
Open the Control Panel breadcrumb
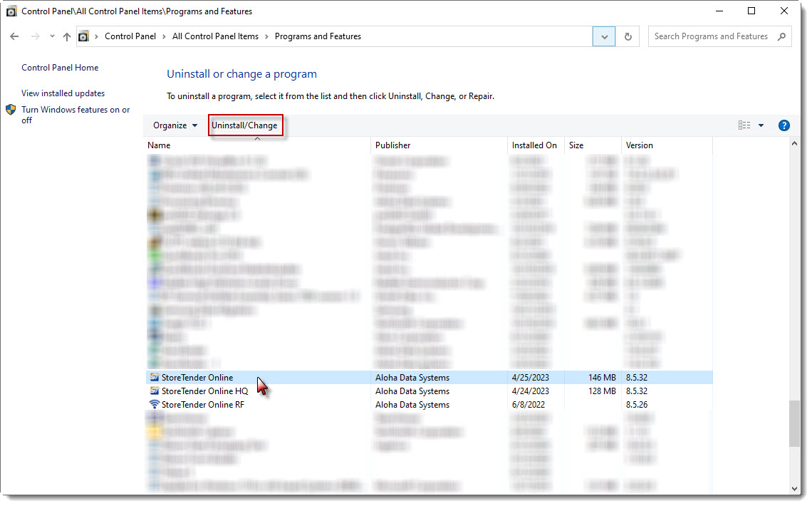click(x=130, y=36)
